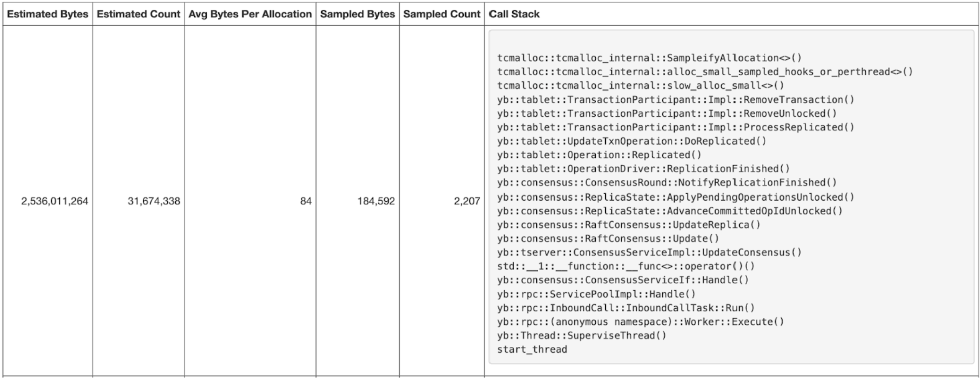The image size is (980, 378).
Task: Click the 184,592 sampled bytes value
Action: pos(376,201)
